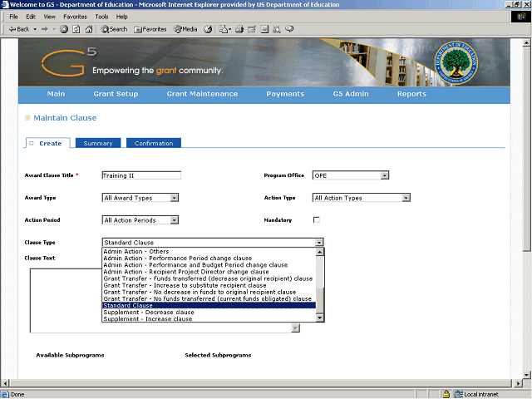The width and height of the screenshot is (532, 399).
Task: Click the Department of Education seal
Action: click(x=456, y=62)
